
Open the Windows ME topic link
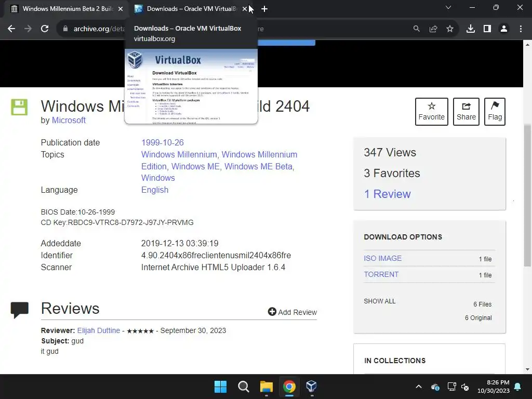click(x=195, y=166)
